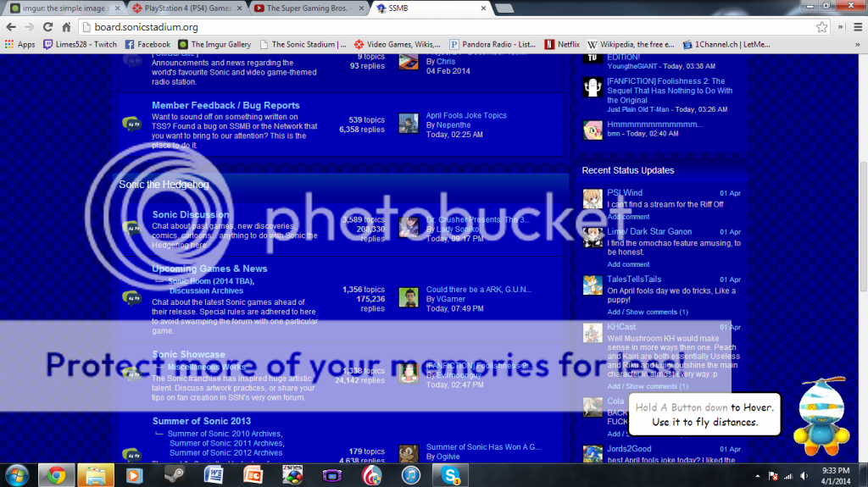The width and height of the screenshot is (868, 487).
Task: View TalesTellsTails profile
Action: click(634, 279)
